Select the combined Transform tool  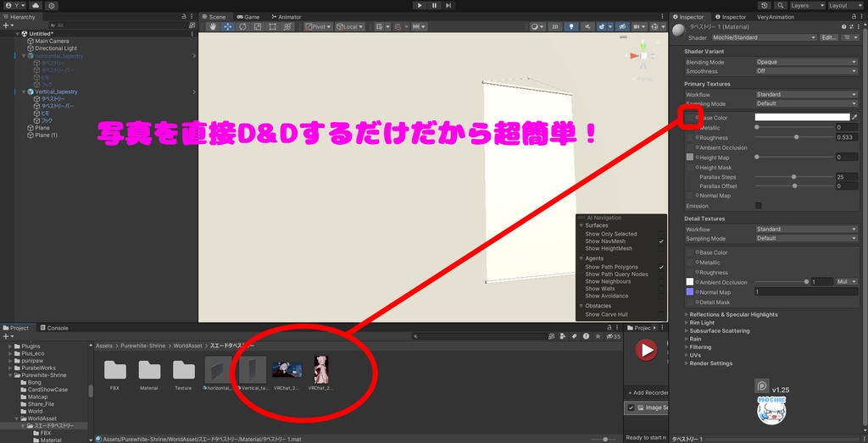287,26
